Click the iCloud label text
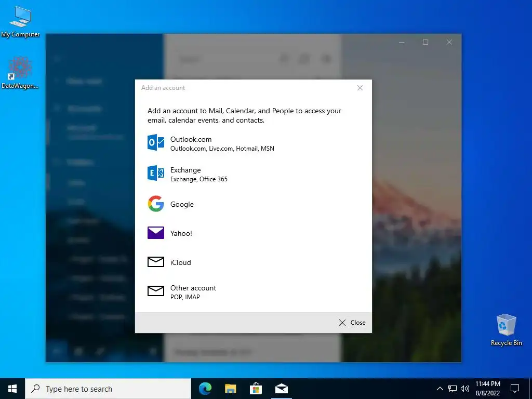 [180, 262]
